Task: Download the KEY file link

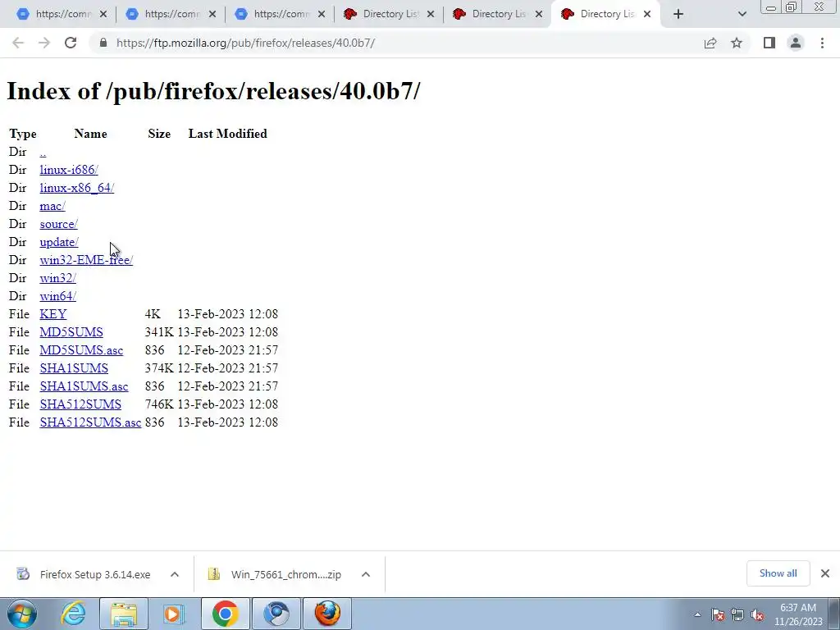Action: point(53,314)
